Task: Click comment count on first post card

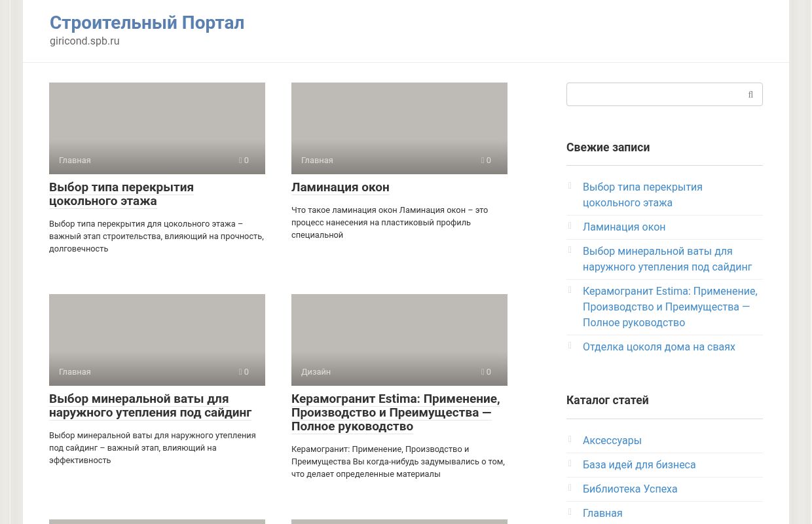Action: [244, 160]
